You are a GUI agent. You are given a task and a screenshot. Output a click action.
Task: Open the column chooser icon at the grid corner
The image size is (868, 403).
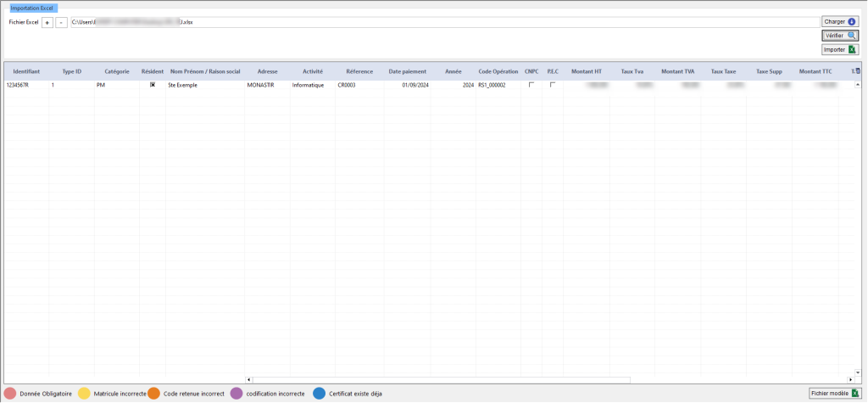pyautogui.click(x=855, y=71)
